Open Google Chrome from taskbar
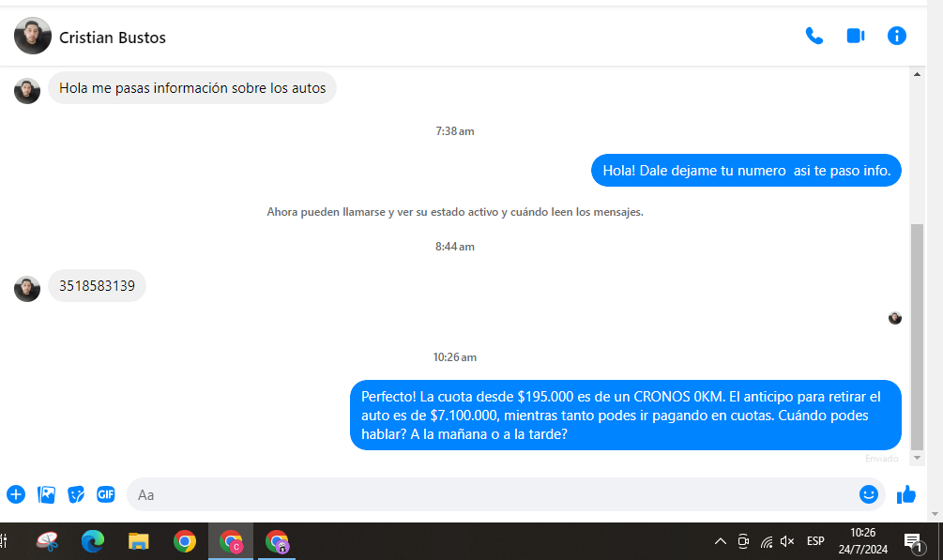The height and width of the screenshot is (560, 943). [185, 541]
